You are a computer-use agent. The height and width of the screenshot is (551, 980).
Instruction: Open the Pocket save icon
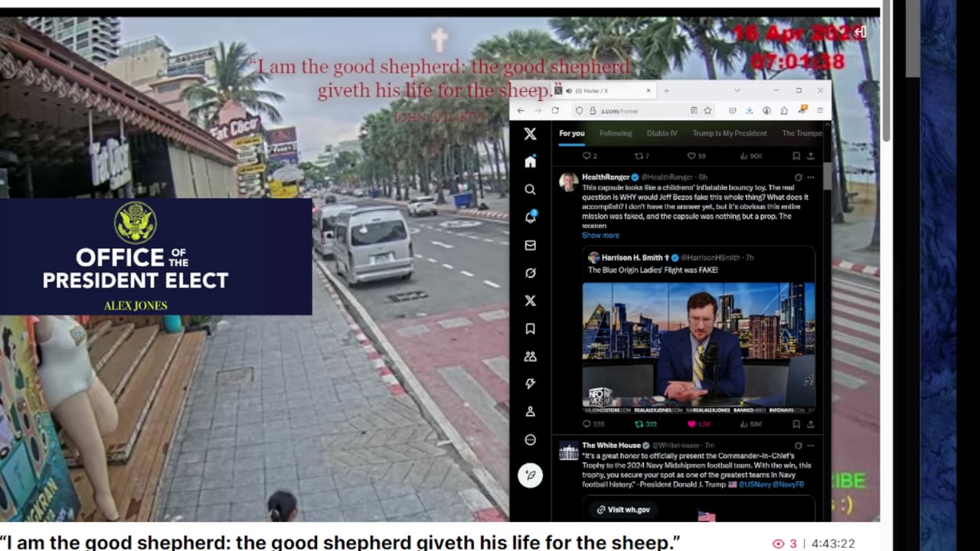(x=733, y=110)
